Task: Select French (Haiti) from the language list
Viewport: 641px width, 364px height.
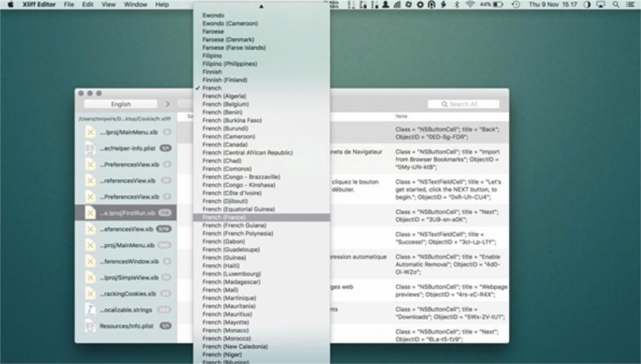Action: click(x=262, y=266)
